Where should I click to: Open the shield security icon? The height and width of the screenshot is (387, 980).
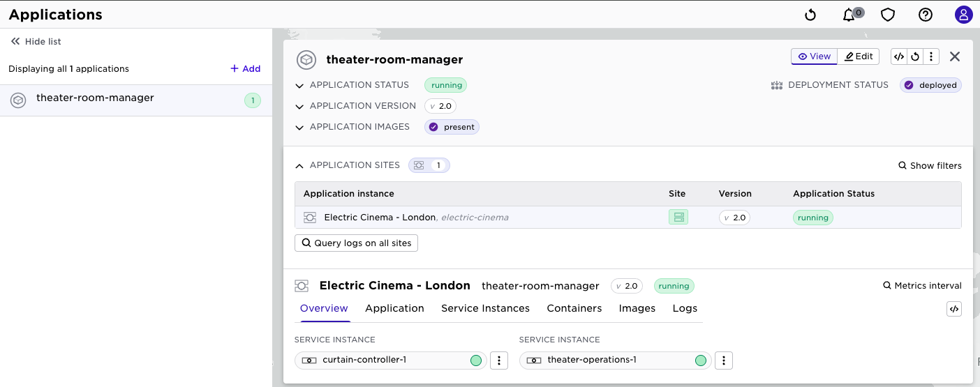tap(888, 15)
